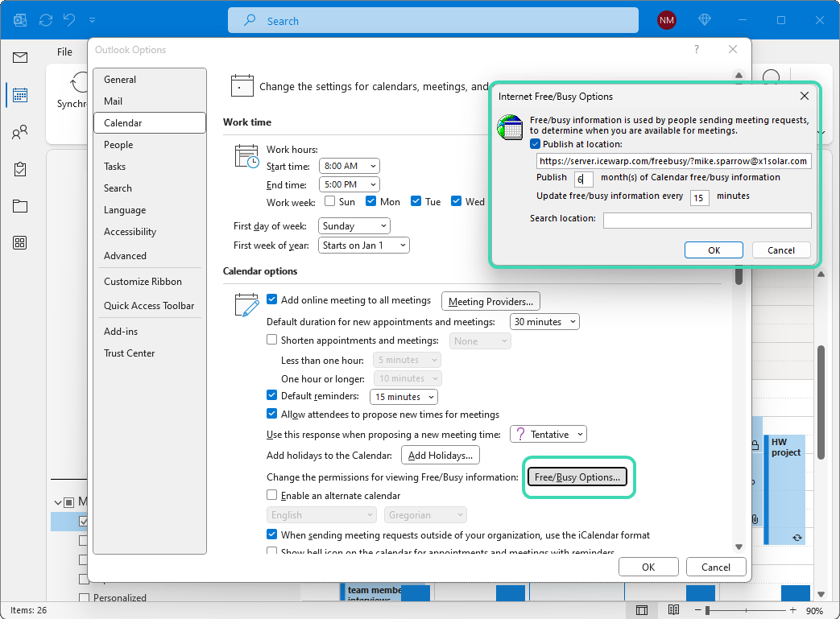The width and height of the screenshot is (840, 619).
Task: Uncheck the Mon work week checkbox
Action: tap(370, 201)
